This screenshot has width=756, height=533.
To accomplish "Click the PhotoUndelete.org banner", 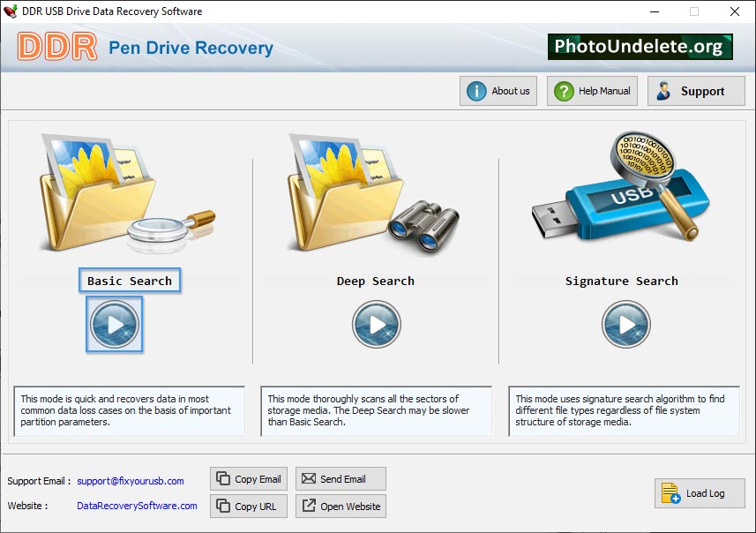I will click(x=640, y=46).
